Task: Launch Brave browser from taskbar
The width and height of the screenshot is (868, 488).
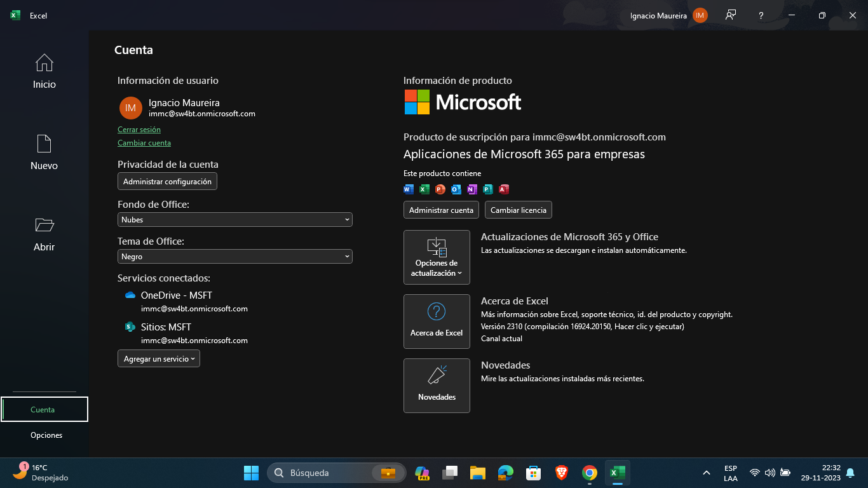Action: [x=562, y=473]
